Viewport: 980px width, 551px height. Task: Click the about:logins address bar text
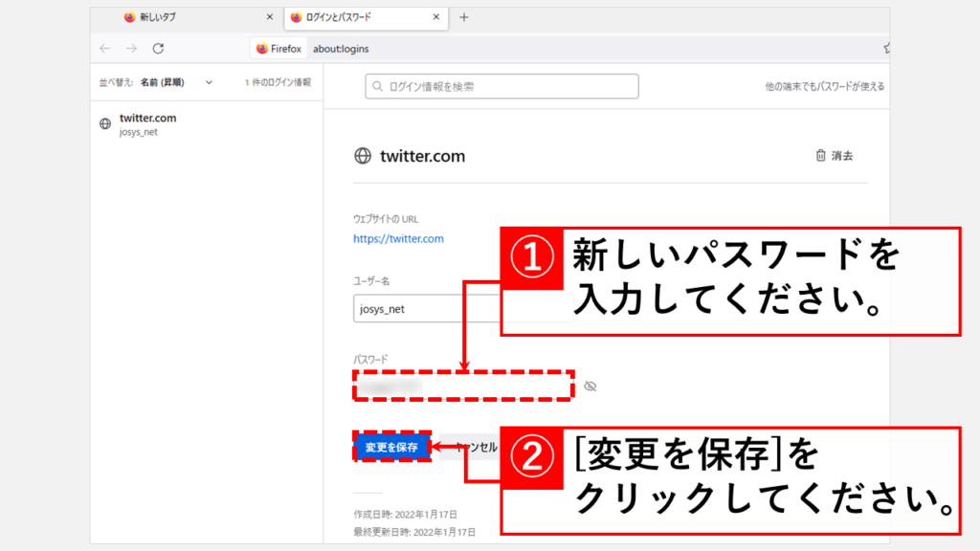click(x=341, y=49)
